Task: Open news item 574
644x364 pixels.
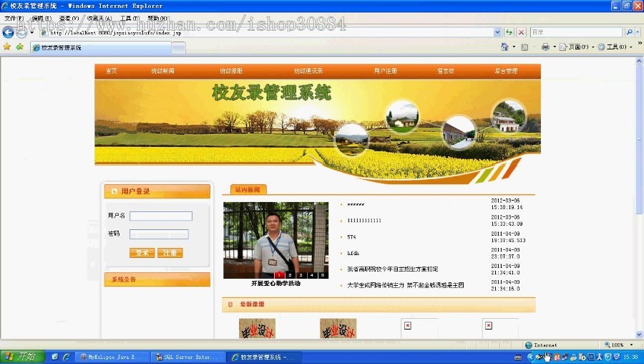Action: click(x=351, y=237)
